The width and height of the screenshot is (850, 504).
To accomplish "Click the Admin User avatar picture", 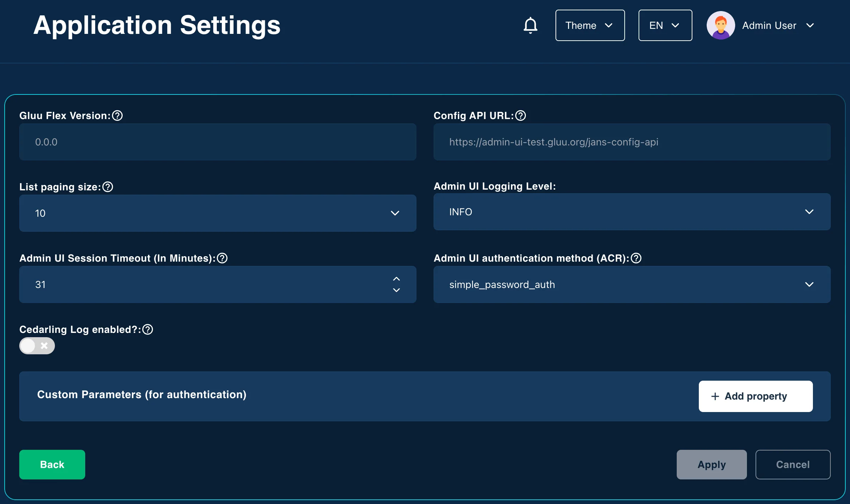I will (x=721, y=25).
